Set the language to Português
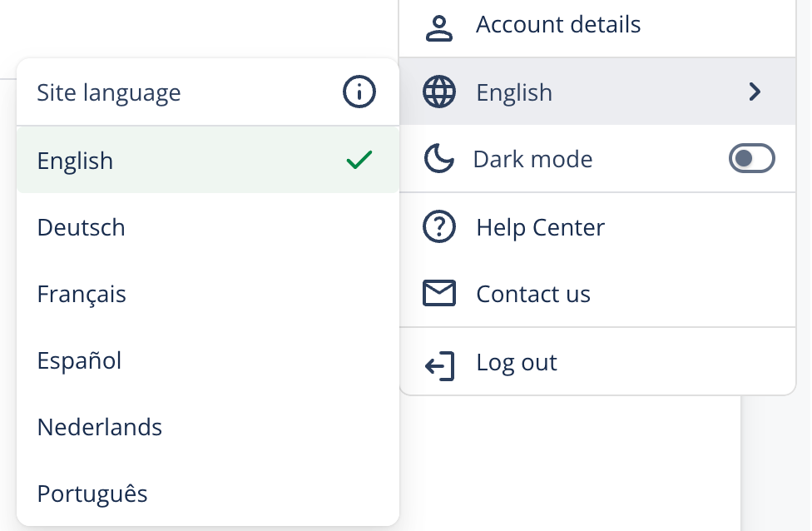 tap(92, 494)
